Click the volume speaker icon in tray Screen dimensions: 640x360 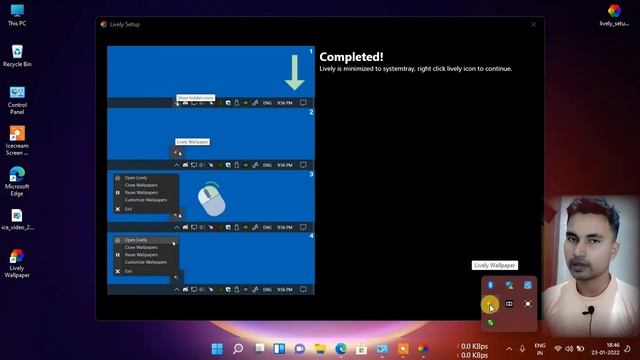[x=569, y=349]
